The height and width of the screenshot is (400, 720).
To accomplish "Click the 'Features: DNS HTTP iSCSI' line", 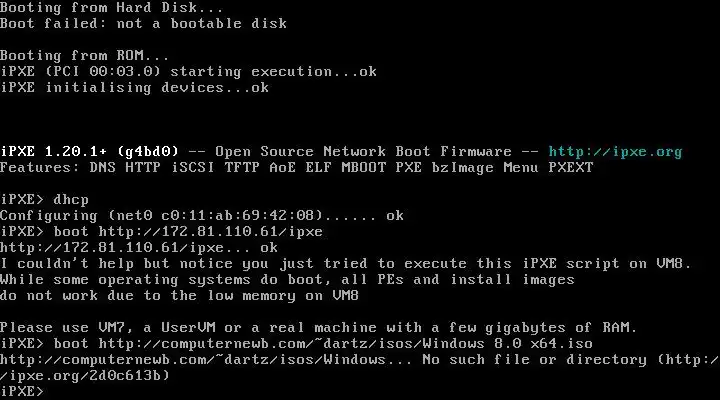I will click(x=297, y=168).
